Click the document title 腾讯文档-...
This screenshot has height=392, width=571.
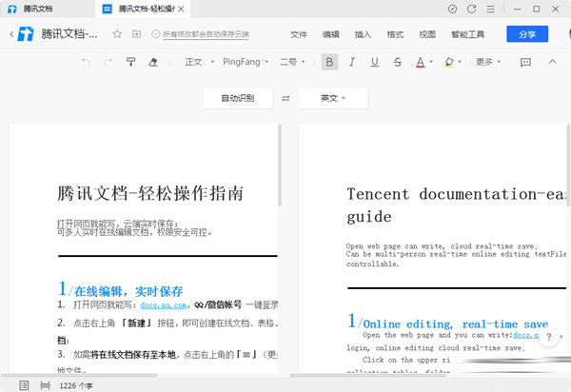coord(69,34)
